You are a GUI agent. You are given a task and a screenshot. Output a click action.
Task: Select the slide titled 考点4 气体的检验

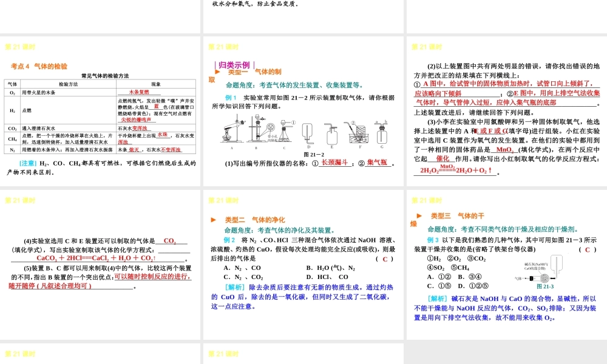(100, 111)
